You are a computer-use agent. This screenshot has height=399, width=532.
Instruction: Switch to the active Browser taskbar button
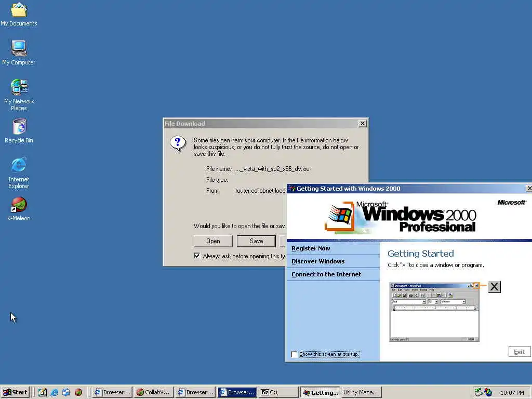[x=237, y=392]
